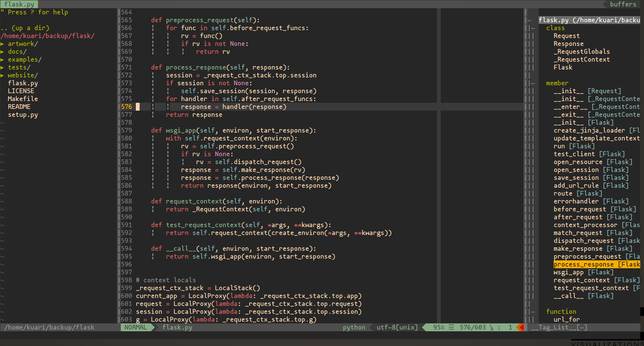Screen dimensions: 644x346
Task: Jump to dispatch_request tag
Action: tap(597, 241)
